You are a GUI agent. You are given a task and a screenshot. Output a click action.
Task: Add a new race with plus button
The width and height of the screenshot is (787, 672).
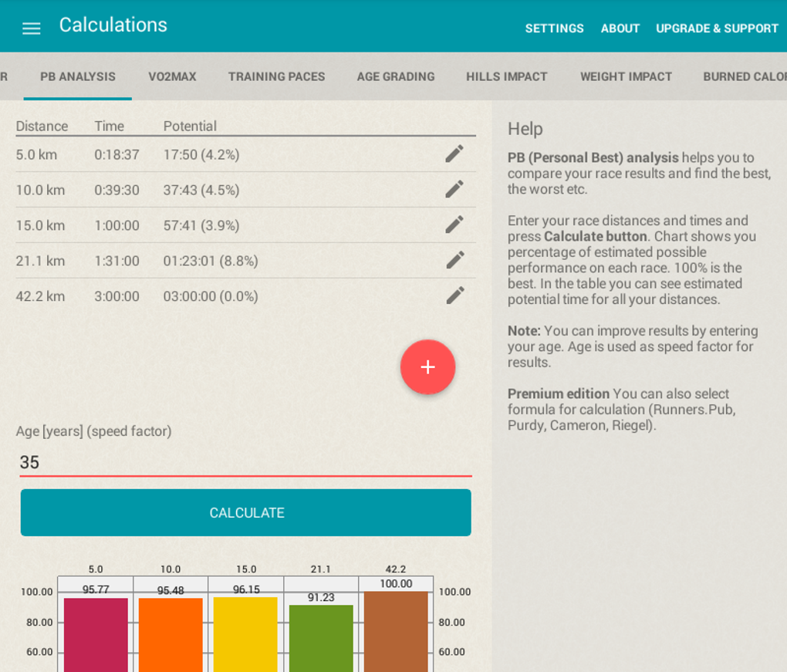427,367
